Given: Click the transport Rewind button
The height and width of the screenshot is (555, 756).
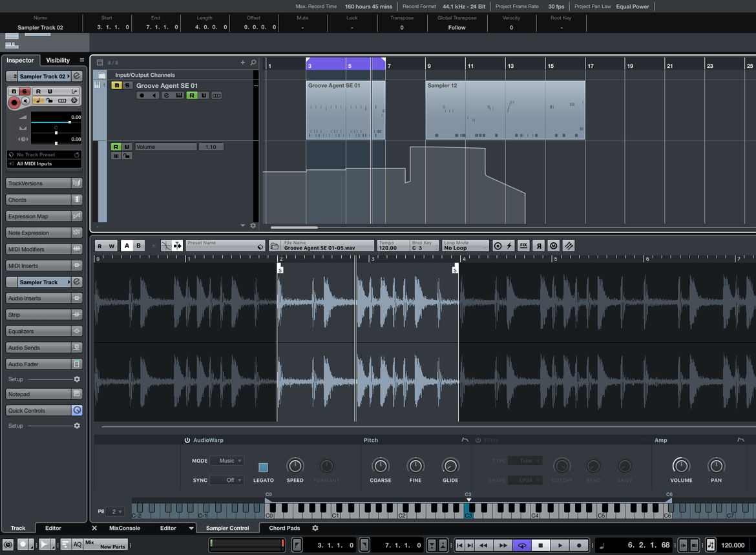Looking at the screenshot, I should [x=483, y=545].
